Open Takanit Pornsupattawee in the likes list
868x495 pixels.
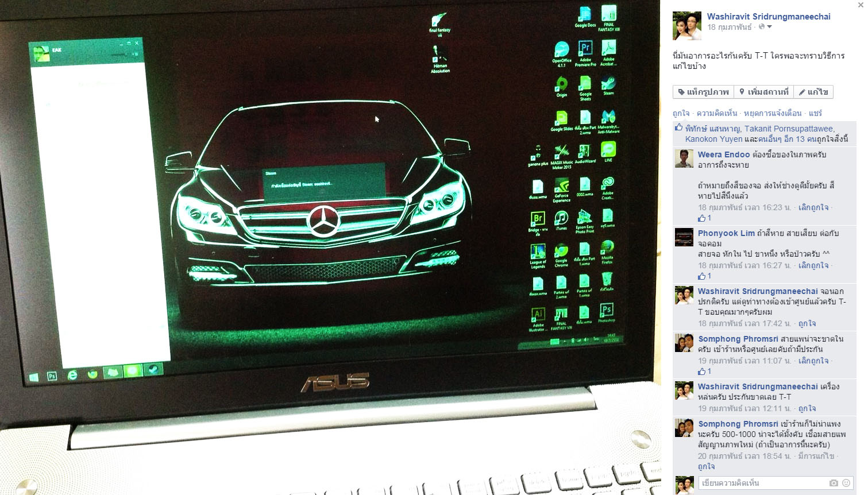click(789, 129)
